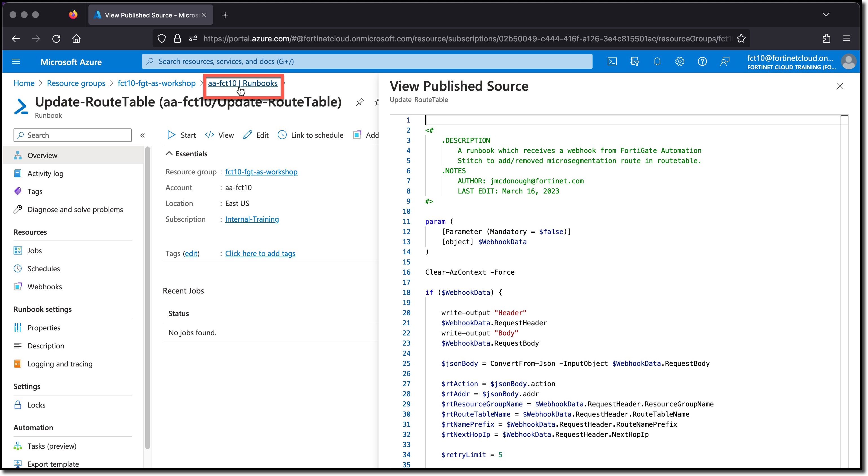Open the Feedback icon in header
Image resolution: width=868 pixels, height=476 pixels.
pyautogui.click(x=725, y=61)
